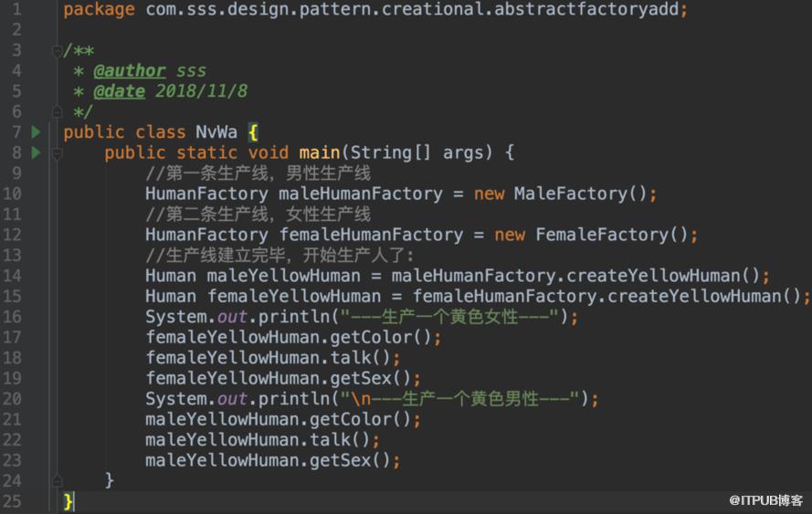Viewport: 812px width, 514px height.
Task: Click the class name NvWa
Action: click(x=216, y=132)
